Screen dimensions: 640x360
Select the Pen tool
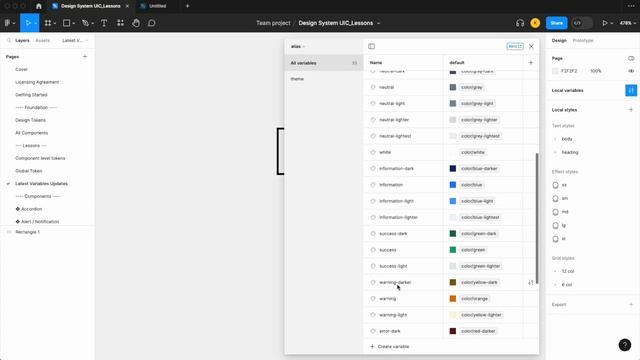pos(85,23)
